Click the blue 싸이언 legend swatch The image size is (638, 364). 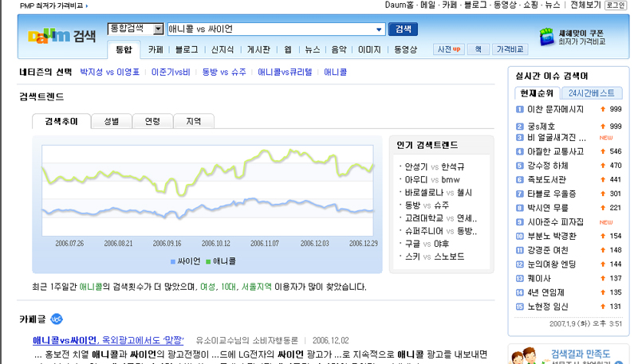point(173,261)
